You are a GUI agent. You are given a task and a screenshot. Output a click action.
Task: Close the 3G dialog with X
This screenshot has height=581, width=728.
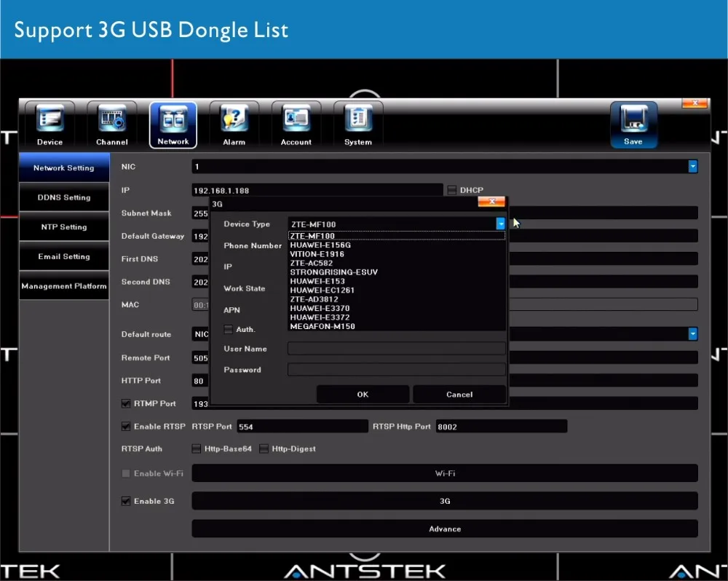(x=491, y=201)
